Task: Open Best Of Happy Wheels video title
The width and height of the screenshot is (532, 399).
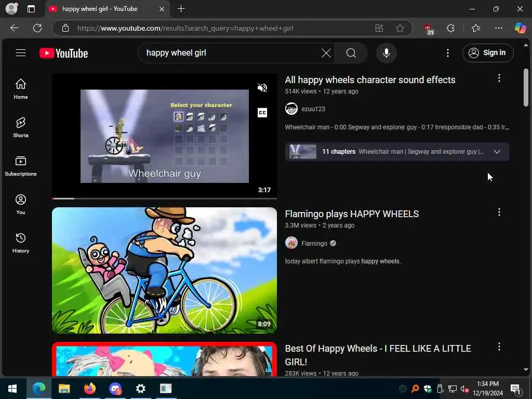Action: point(378,355)
